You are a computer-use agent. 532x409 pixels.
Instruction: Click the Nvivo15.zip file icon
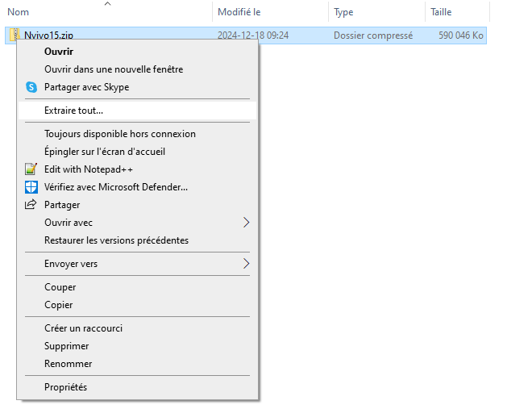(x=14, y=35)
